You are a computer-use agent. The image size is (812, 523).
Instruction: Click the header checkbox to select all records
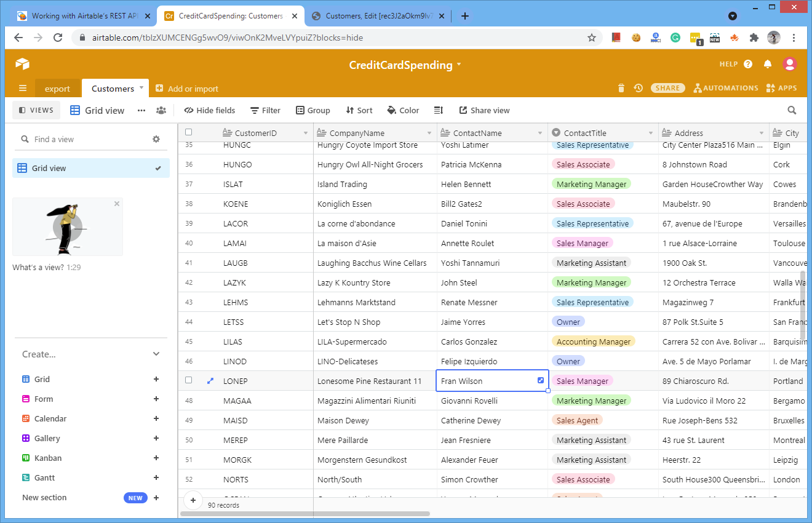188,132
